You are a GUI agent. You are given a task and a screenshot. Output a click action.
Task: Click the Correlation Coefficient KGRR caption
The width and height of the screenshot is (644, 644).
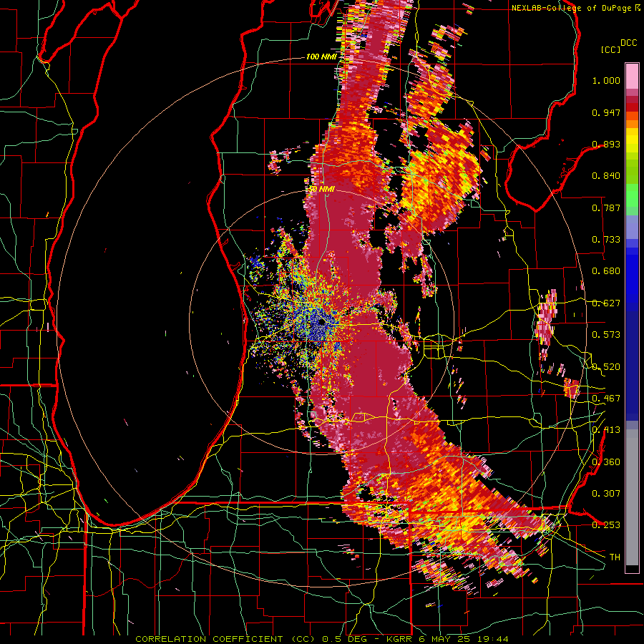[322, 639]
